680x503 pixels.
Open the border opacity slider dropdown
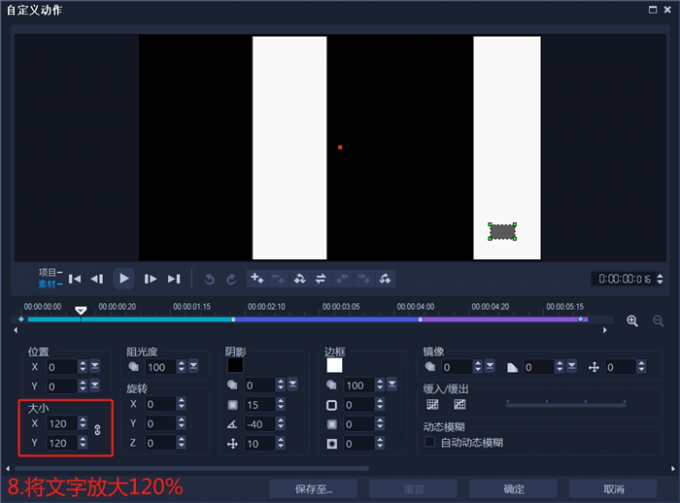click(392, 384)
